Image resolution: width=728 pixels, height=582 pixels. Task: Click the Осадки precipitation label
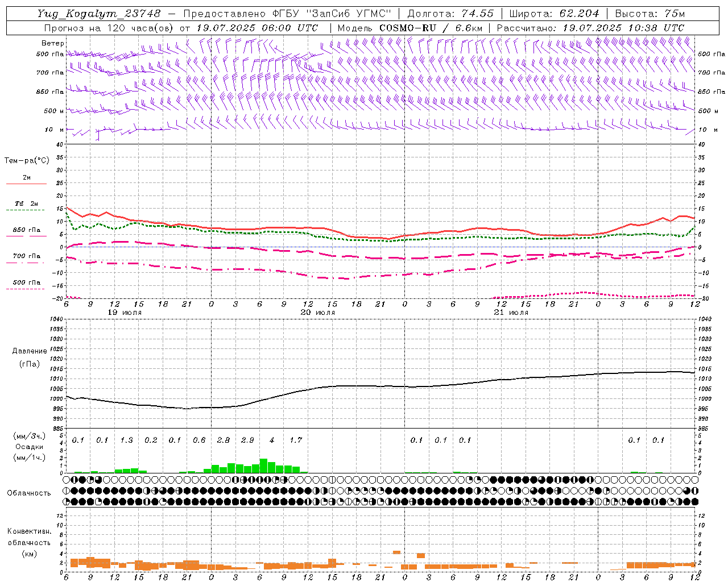(x=29, y=447)
